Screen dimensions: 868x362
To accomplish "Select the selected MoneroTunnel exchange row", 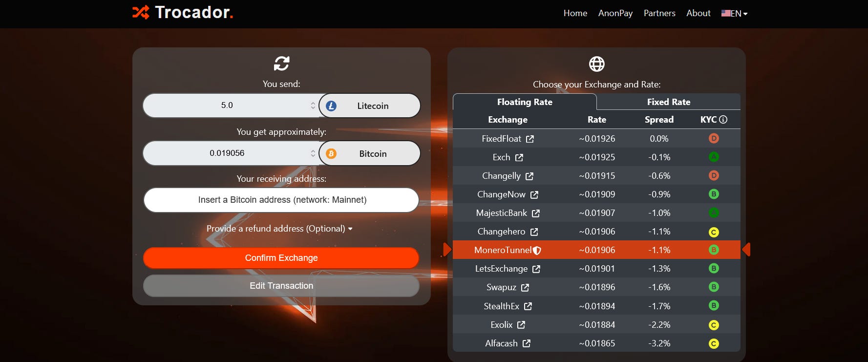I will (596, 250).
